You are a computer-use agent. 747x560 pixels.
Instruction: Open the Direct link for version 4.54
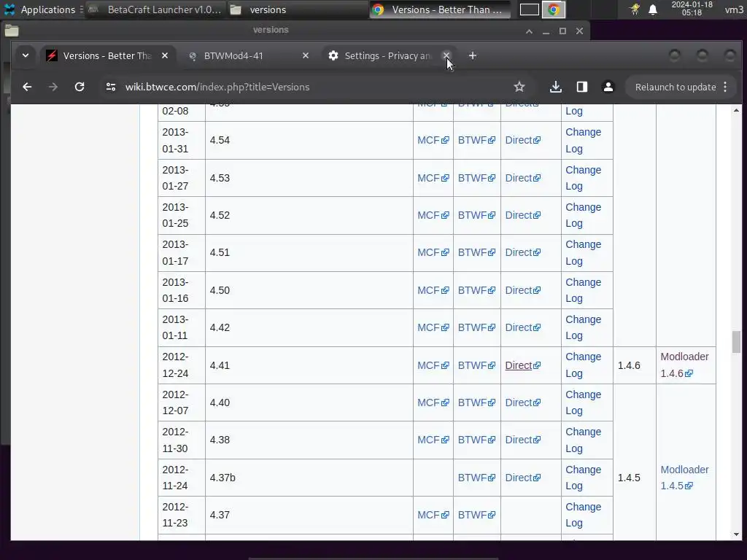(522, 140)
